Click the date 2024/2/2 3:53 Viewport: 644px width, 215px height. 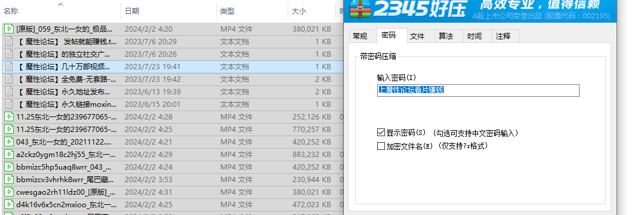pos(148,179)
